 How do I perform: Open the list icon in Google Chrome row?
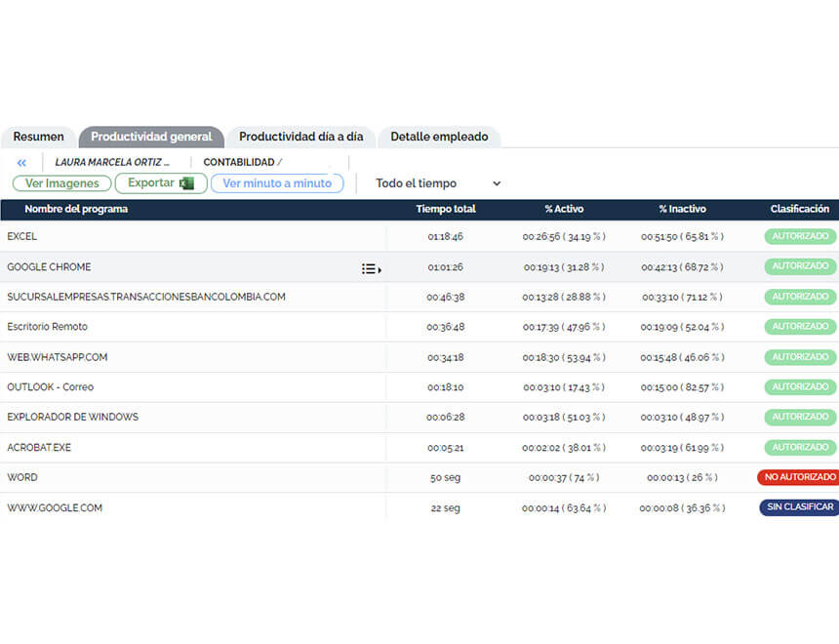[371, 268]
